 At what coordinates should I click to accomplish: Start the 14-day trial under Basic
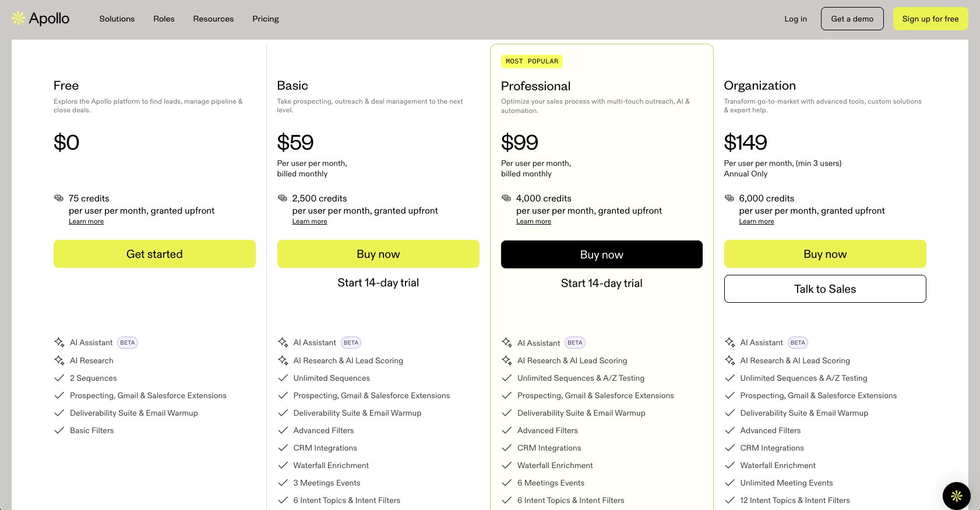[x=378, y=282]
